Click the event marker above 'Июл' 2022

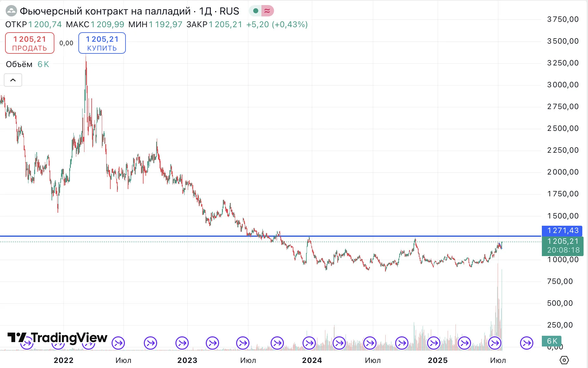(x=119, y=343)
